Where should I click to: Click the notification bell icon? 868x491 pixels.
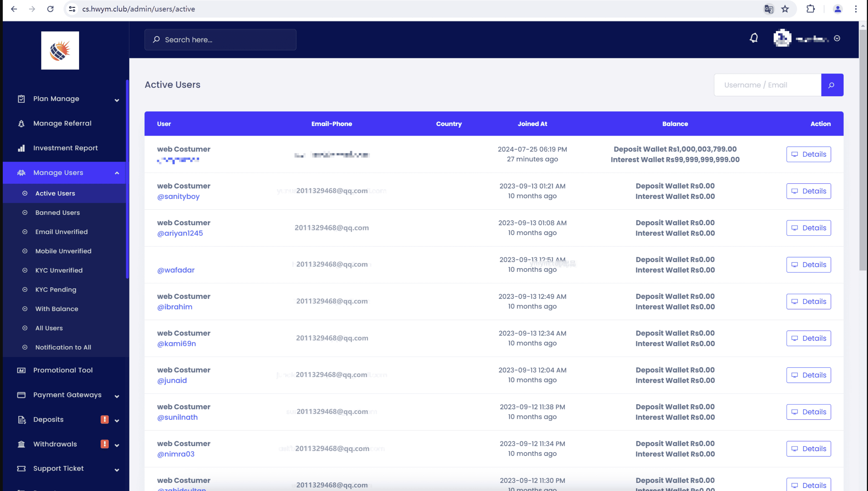pos(754,38)
